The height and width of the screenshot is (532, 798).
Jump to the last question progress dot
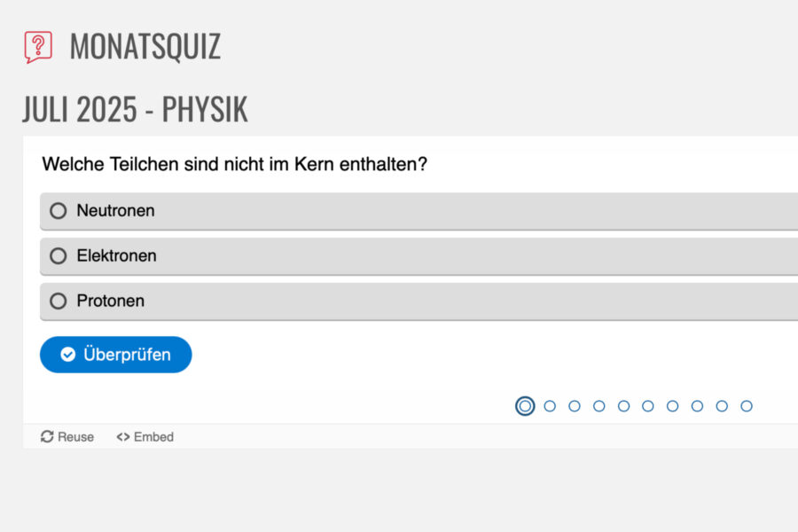(747, 406)
